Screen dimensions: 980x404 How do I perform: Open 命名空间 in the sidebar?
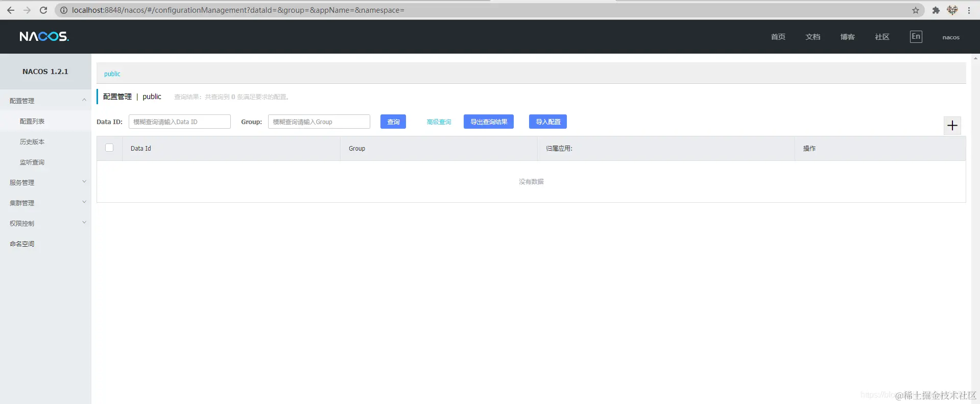pyautogui.click(x=22, y=244)
